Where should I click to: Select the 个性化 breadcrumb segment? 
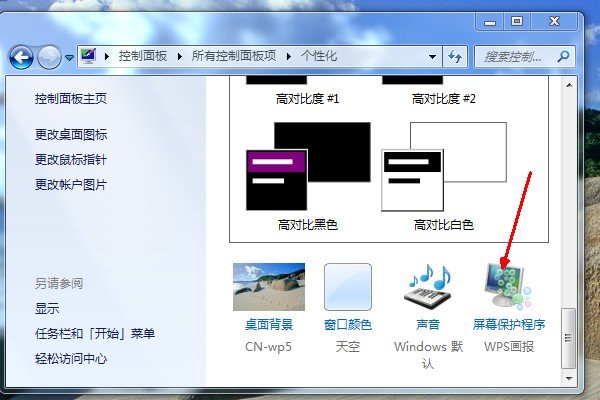pos(319,56)
